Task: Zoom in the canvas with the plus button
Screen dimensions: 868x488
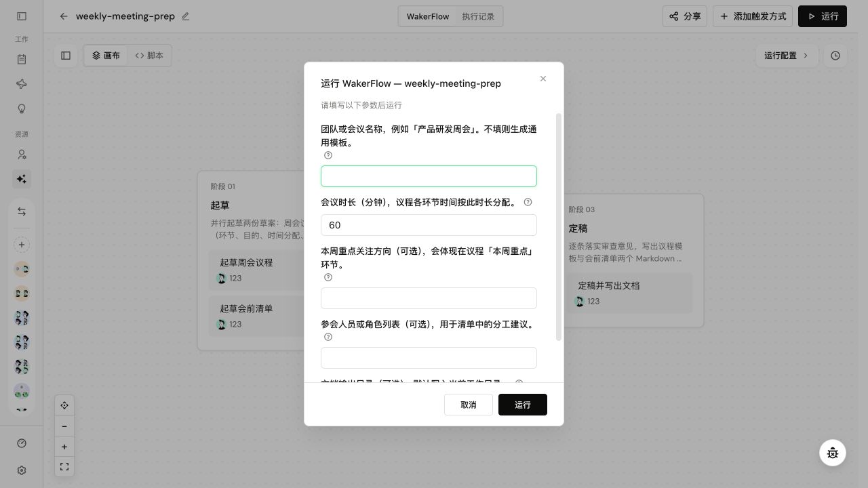Action: point(64,447)
